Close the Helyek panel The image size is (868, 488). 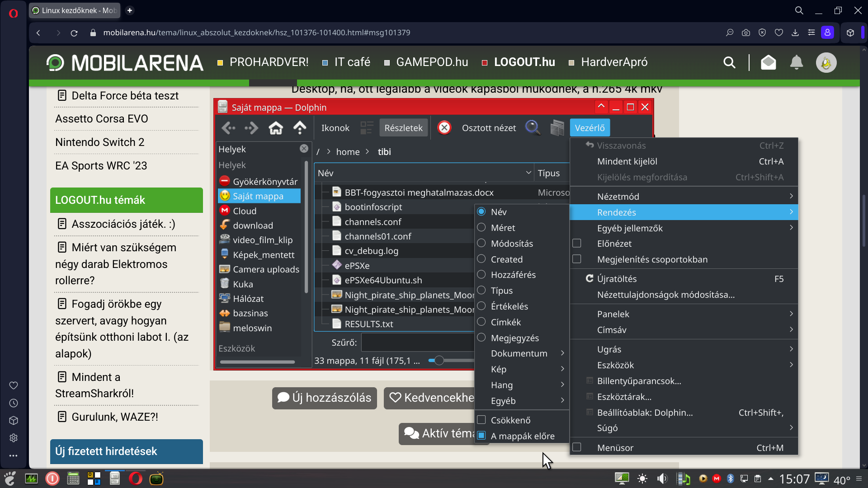pyautogui.click(x=304, y=149)
